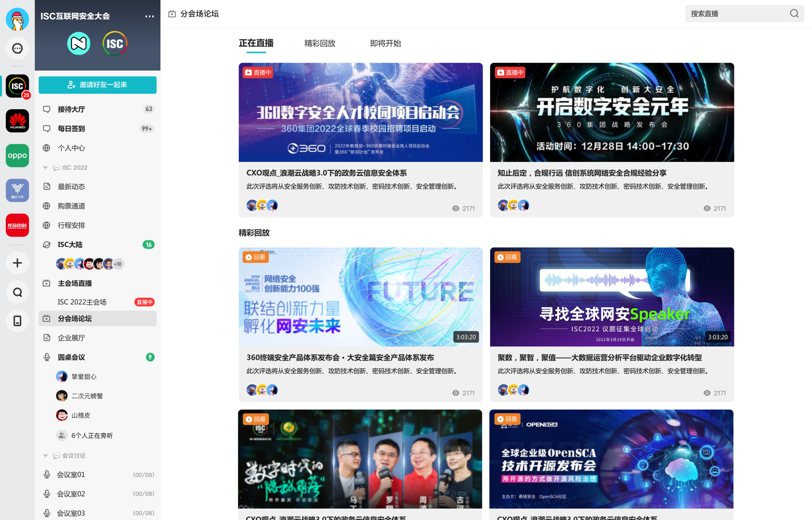Join voice room 会议室01
The width and height of the screenshot is (812, 520).
71,475
